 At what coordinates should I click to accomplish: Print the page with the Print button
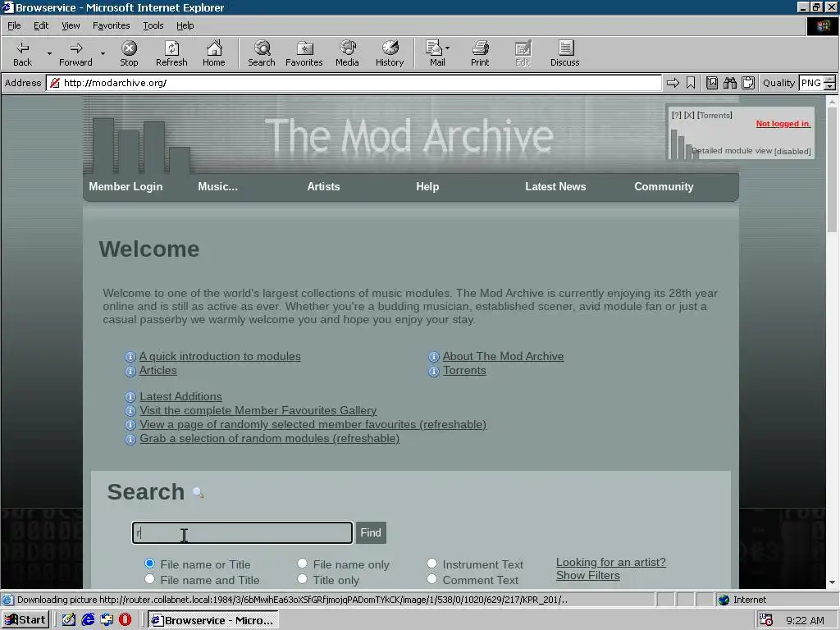[480, 53]
